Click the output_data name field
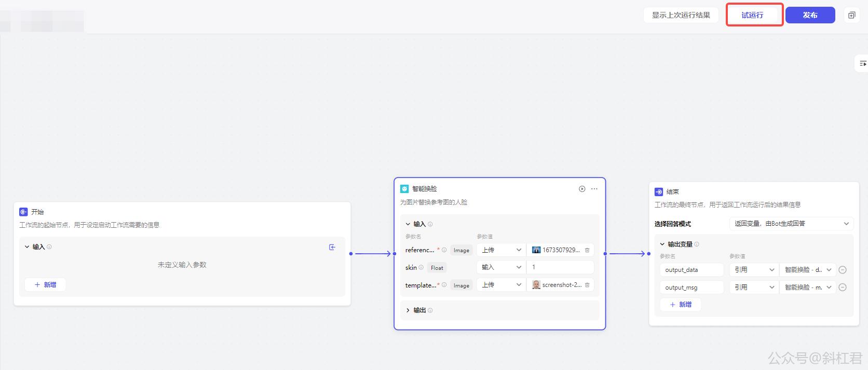Viewport: 868px width, 370px height. click(692, 270)
